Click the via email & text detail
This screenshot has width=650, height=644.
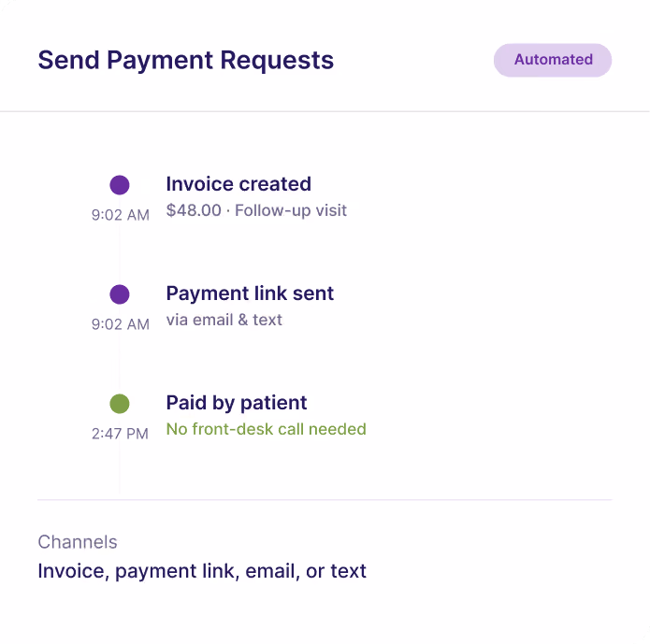[224, 320]
